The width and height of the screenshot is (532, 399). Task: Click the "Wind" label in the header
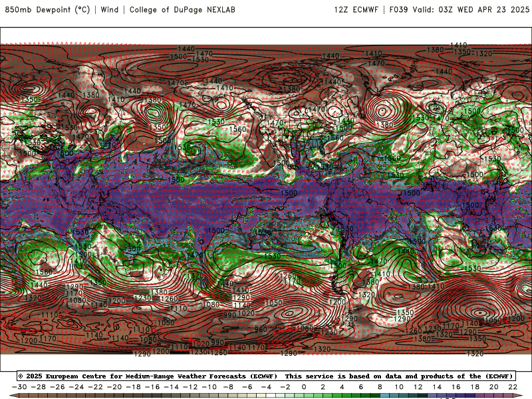click(x=110, y=9)
